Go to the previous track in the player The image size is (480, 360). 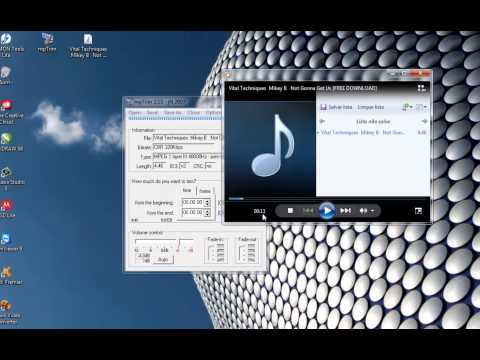pos(308,211)
